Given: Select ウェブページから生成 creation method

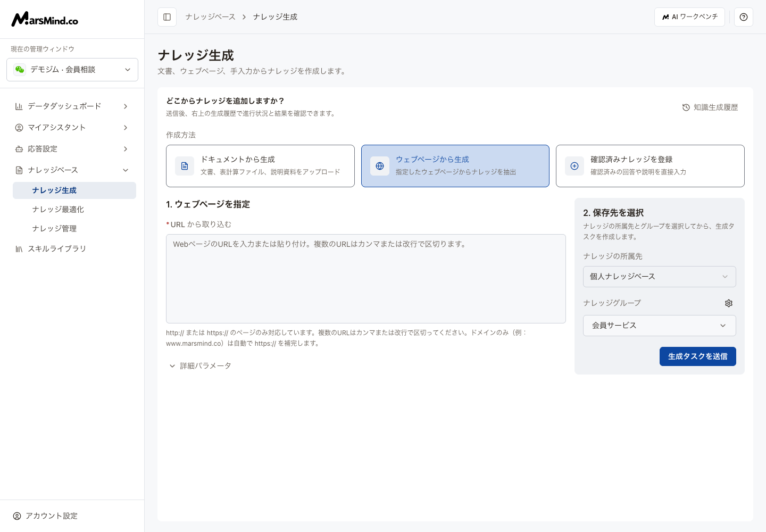Looking at the screenshot, I should point(455,166).
